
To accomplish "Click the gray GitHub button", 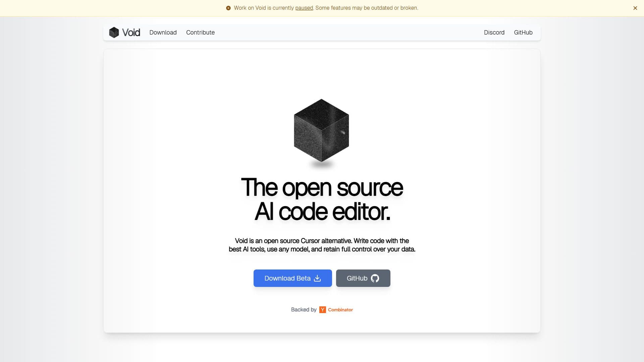I will (363, 278).
